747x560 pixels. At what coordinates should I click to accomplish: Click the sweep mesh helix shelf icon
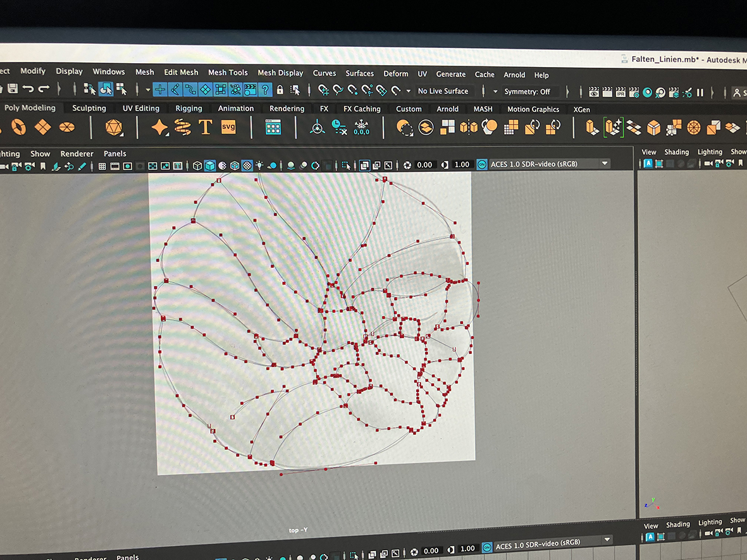(x=182, y=127)
